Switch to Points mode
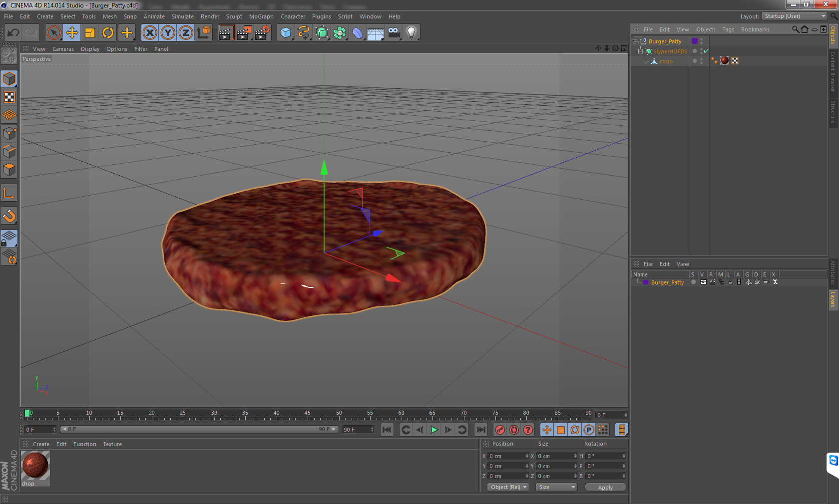 coord(9,133)
